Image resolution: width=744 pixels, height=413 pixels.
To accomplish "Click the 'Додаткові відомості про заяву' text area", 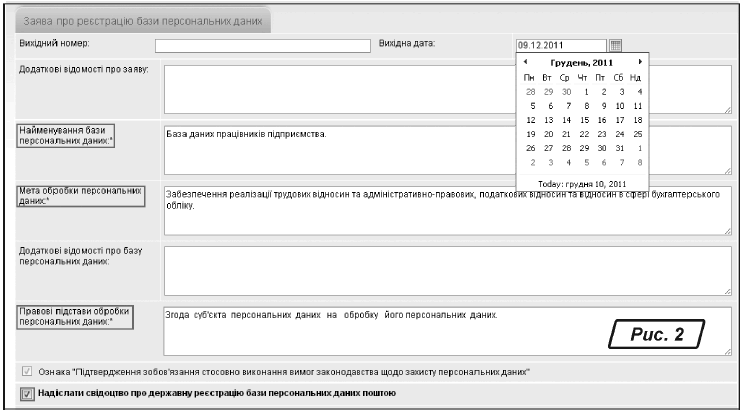I will [x=340, y=90].
